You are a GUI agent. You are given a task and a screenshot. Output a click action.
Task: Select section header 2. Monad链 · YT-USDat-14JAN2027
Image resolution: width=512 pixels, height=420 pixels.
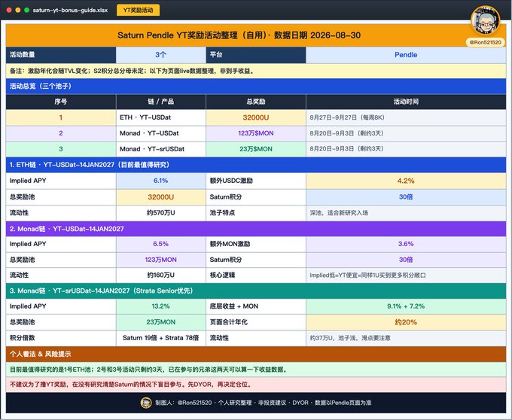tap(256, 229)
